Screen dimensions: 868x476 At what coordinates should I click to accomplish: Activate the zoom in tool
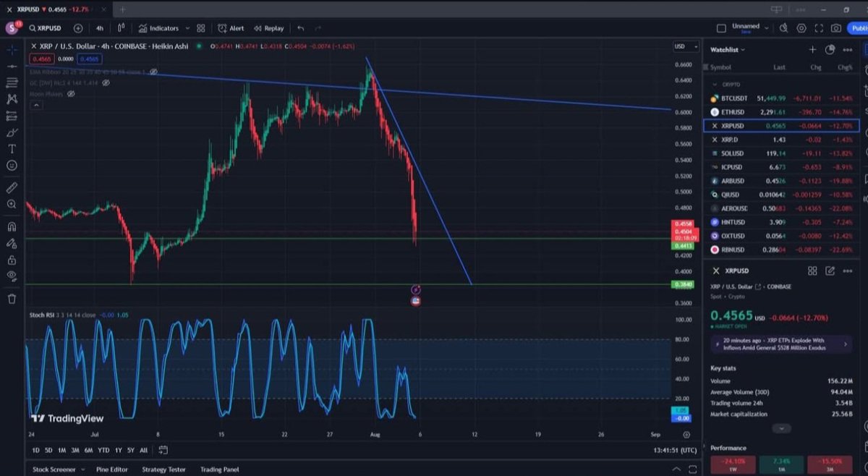tap(12, 204)
